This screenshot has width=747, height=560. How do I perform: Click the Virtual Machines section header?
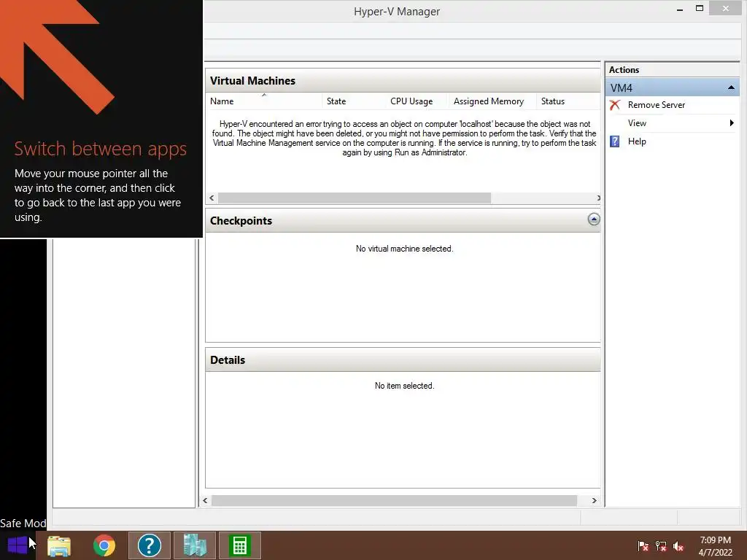[403, 80]
